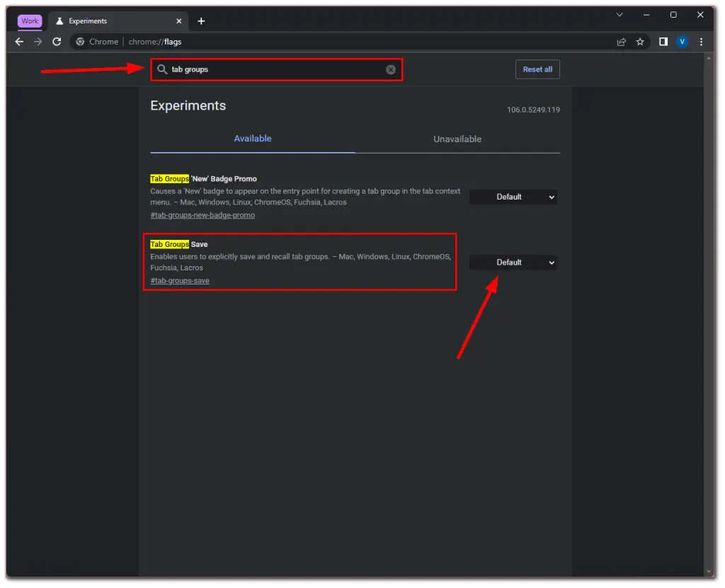Click the back navigation arrow
The width and height of the screenshot is (725, 588).
tap(18, 42)
